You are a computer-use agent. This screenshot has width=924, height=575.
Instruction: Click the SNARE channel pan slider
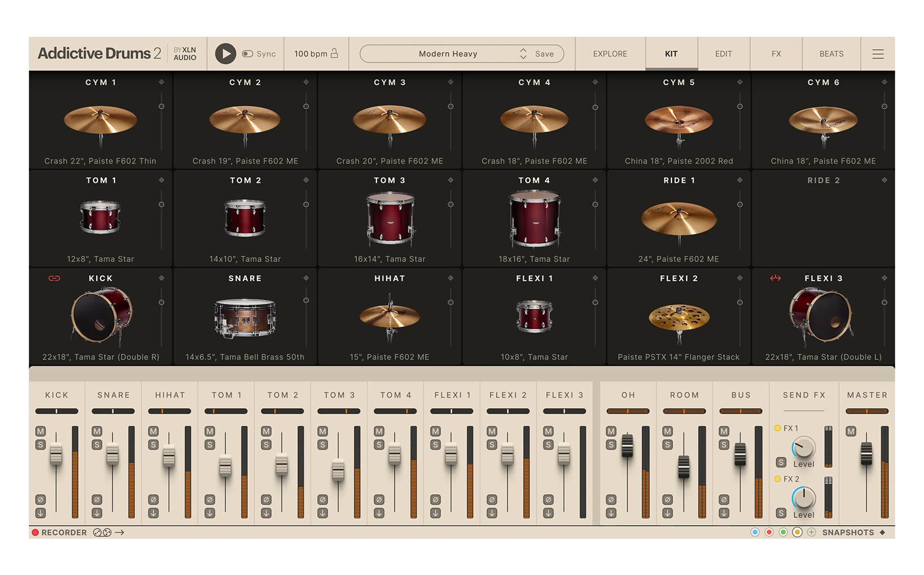[x=113, y=411]
